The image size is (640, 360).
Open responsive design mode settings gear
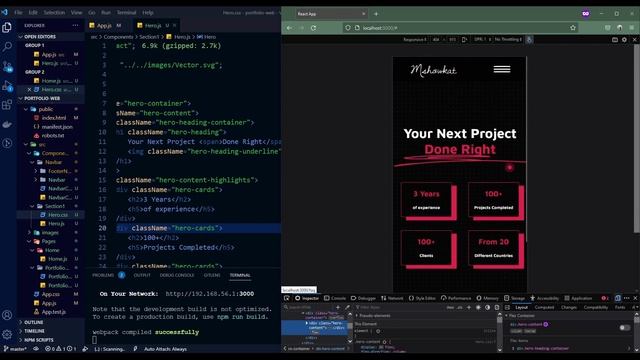(x=624, y=40)
